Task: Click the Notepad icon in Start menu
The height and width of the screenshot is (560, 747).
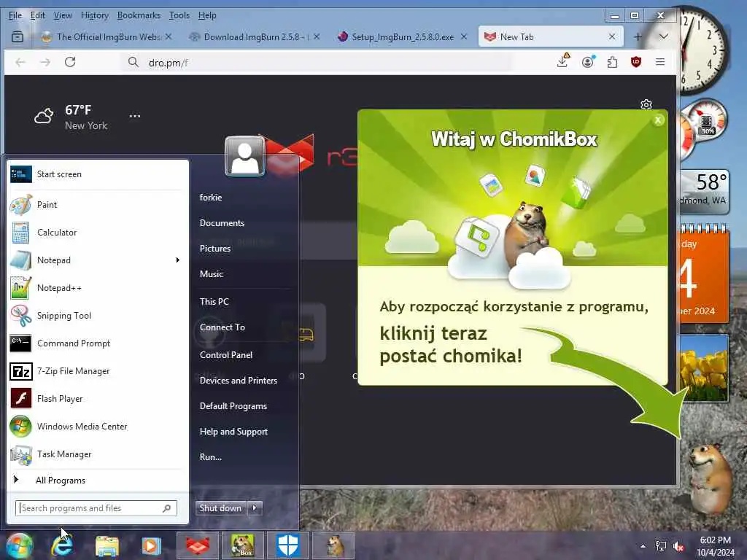Action: point(21,260)
